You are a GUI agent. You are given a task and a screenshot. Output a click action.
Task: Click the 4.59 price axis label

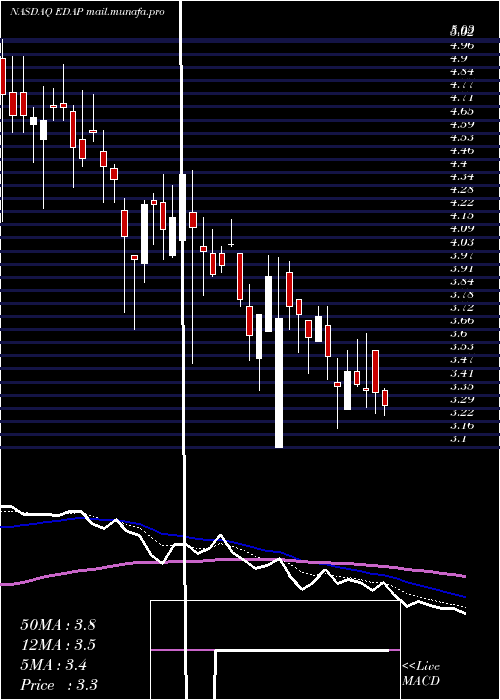(462, 124)
